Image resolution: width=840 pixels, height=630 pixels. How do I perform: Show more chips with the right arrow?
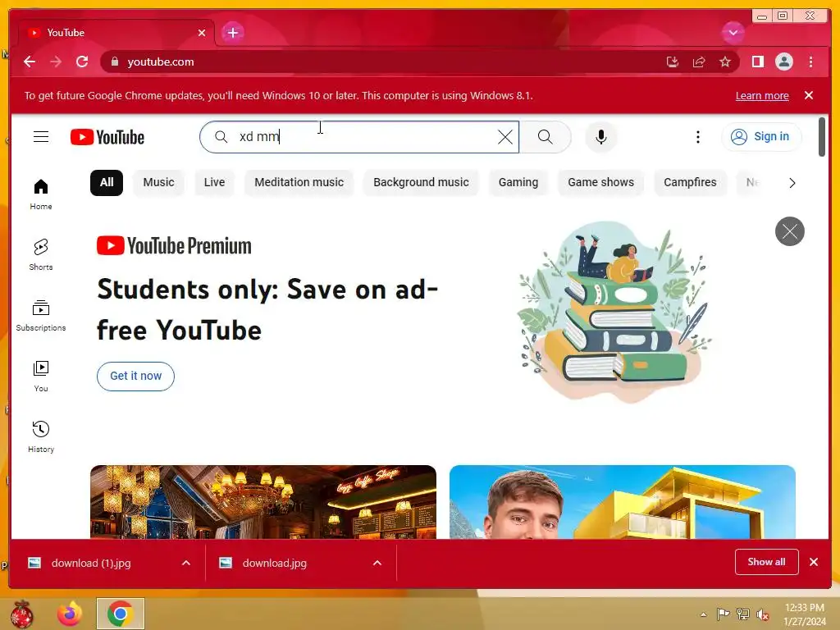pyautogui.click(x=792, y=183)
